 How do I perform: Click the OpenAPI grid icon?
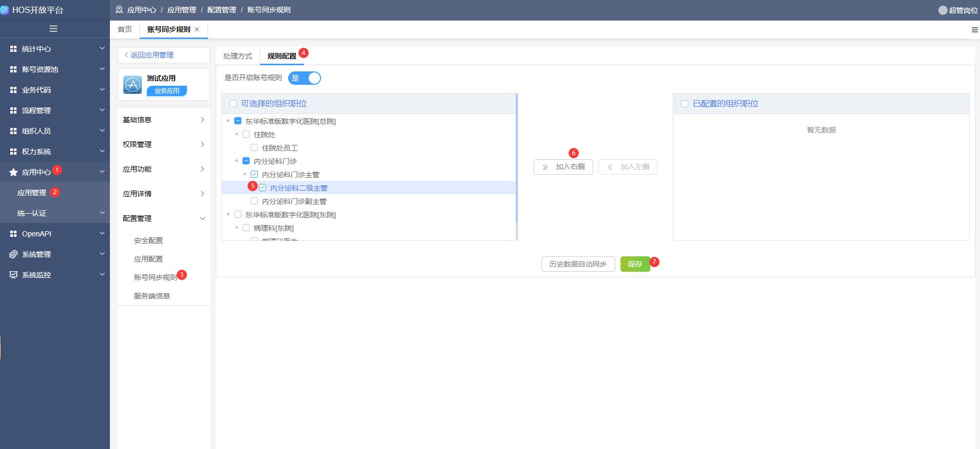[x=13, y=234]
